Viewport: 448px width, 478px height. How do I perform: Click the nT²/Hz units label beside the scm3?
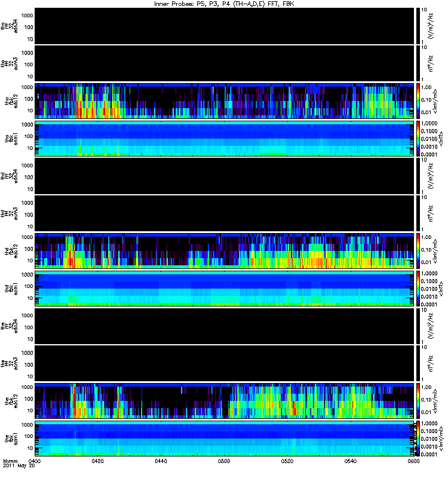click(431, 364)
